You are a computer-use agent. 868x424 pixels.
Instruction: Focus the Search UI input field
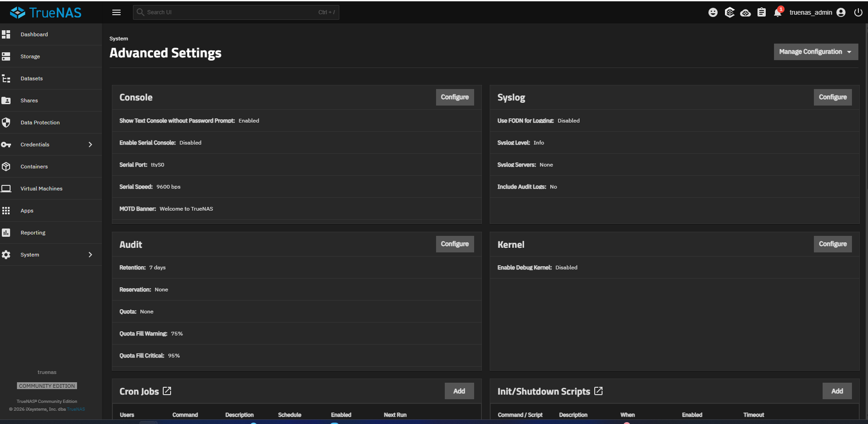236,12
